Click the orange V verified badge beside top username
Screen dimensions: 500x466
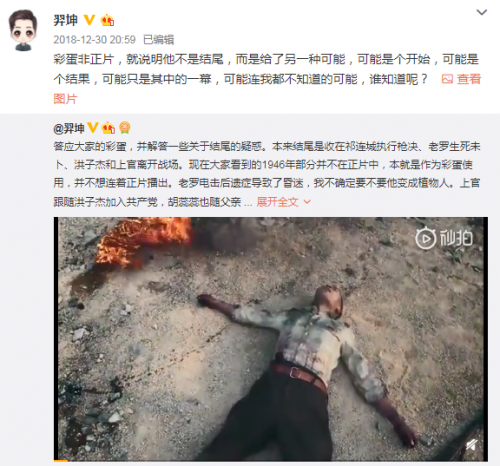point(89,20)
